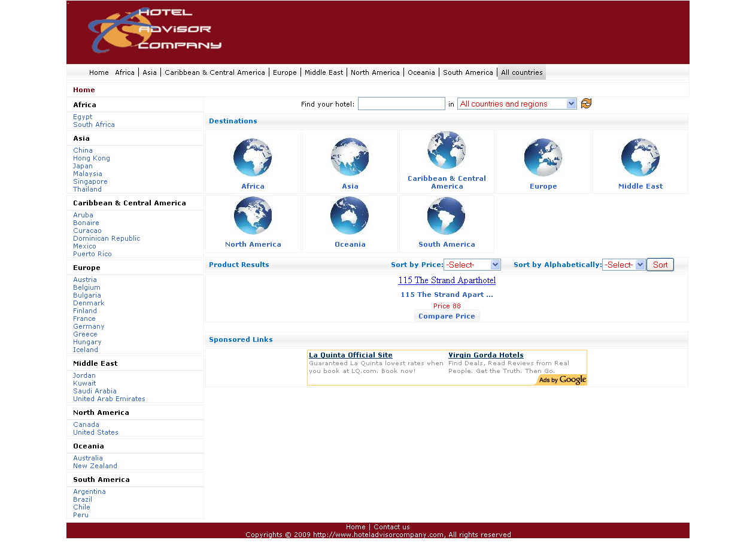
Task: Select Brazil in the sidebar
Action: (83, 499)
